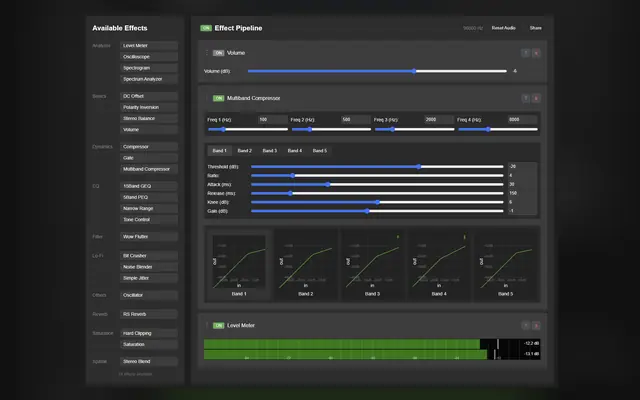
Task: Add the Level Meter effect from list
Action: click(x=149, y=46)
